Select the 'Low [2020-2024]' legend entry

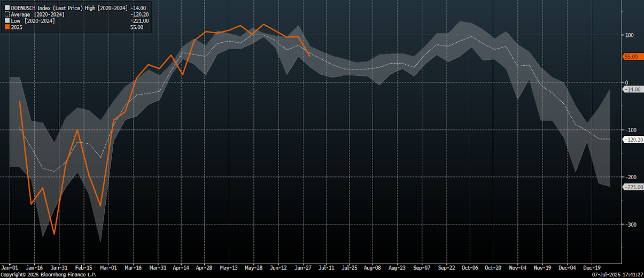coord(33,21)
